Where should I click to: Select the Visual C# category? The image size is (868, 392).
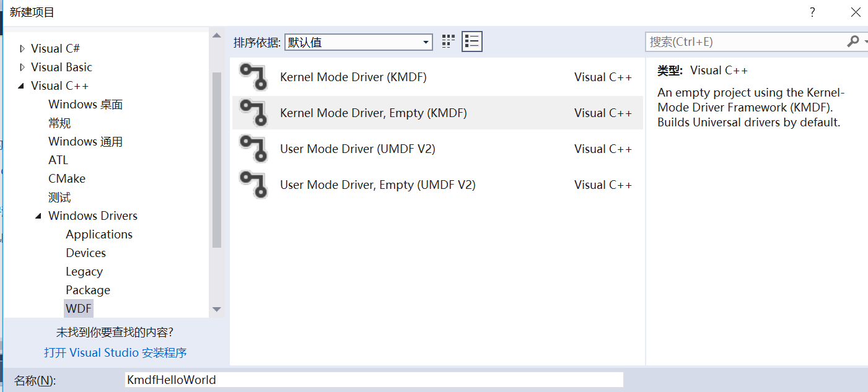tap(55, 48)
